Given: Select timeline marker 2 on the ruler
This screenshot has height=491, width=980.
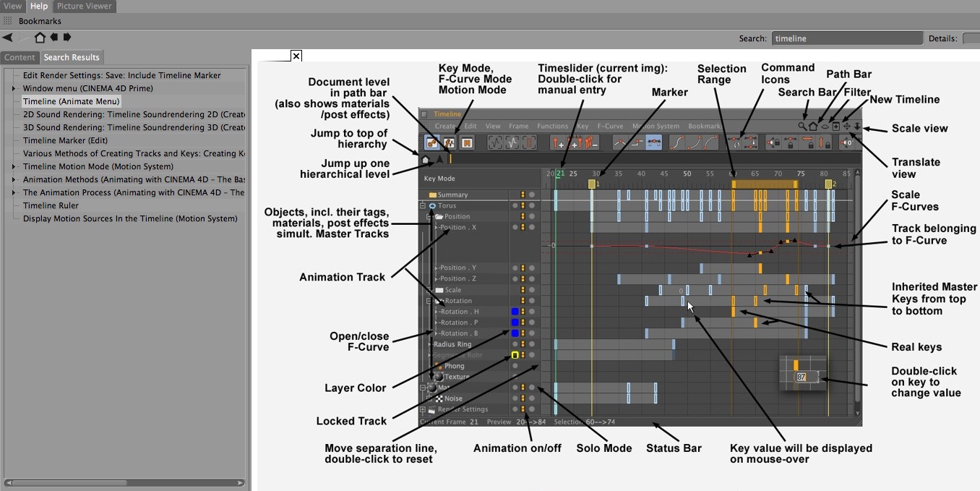Looking at the screenshot, I should click(828, 184).
